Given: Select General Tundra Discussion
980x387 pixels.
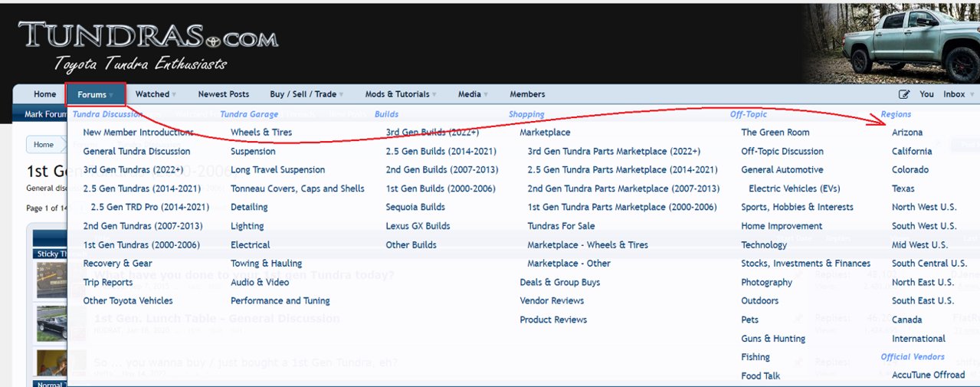Looking at the screenshot, I should pyautogui.click(x=136, y=151).
